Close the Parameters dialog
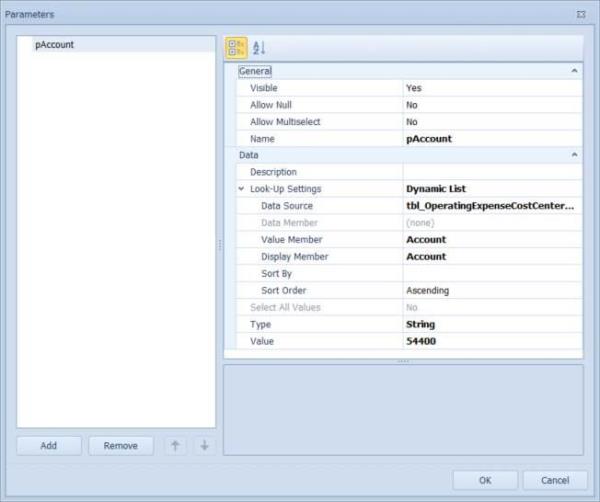600x502 pixels. 581,14
